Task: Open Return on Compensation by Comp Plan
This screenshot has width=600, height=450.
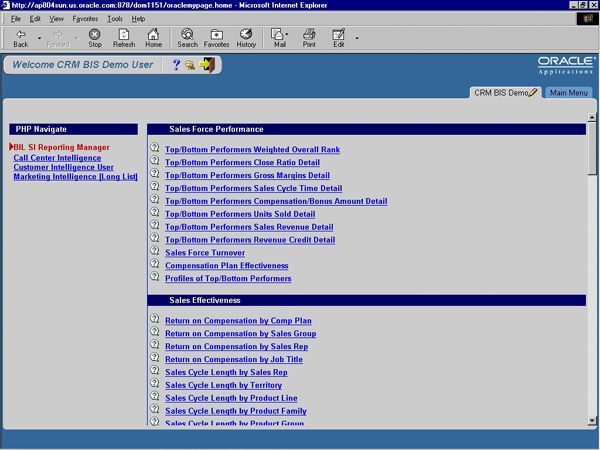Action: point(238,321)
